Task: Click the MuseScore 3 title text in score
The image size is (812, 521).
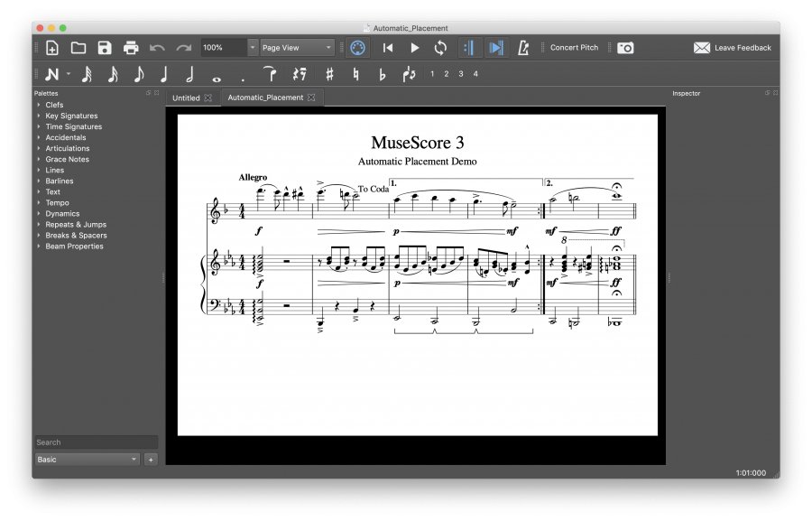Action: [418, 143]
